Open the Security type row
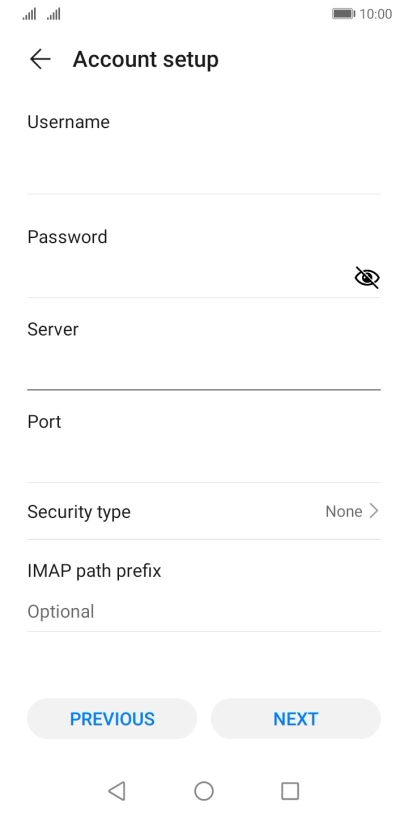 (x=204, y=512)
